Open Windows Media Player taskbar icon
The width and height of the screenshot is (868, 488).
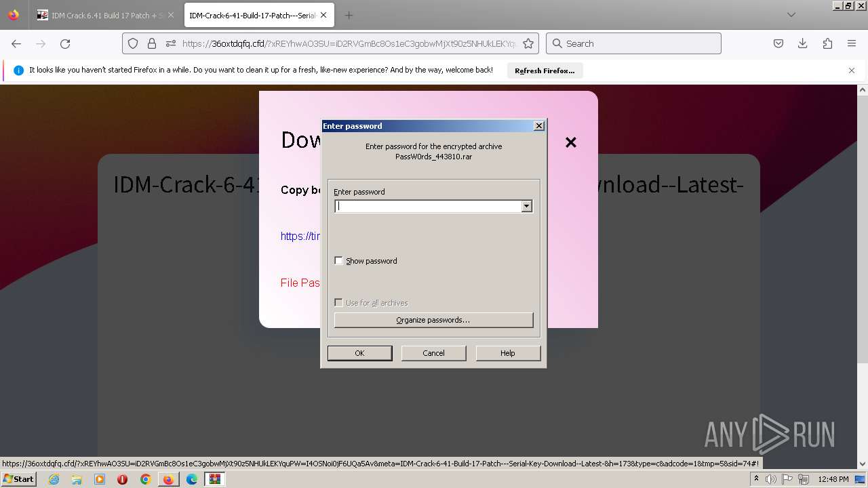click(100, 479)
